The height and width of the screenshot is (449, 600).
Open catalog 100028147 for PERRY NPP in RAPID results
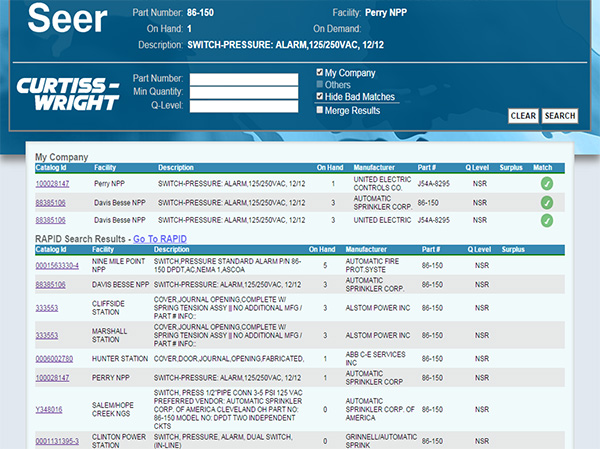(52, 378)
